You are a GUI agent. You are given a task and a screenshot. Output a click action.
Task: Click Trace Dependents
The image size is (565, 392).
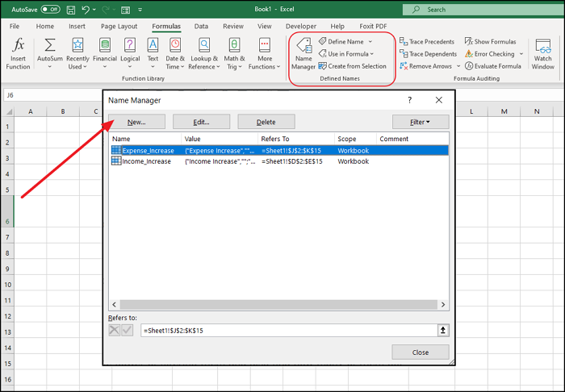428,54
